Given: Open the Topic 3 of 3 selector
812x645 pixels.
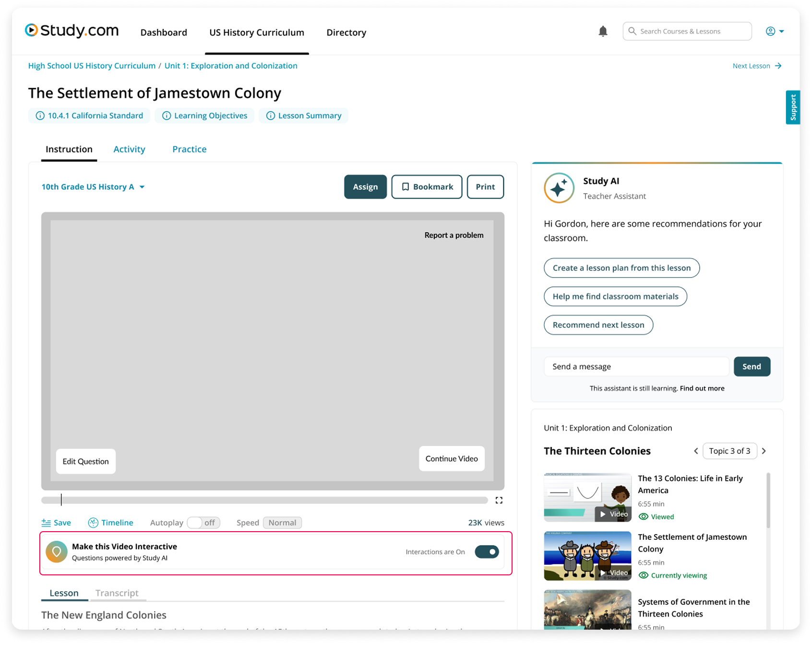Looking at the screenshot, I should pos(729,451).
